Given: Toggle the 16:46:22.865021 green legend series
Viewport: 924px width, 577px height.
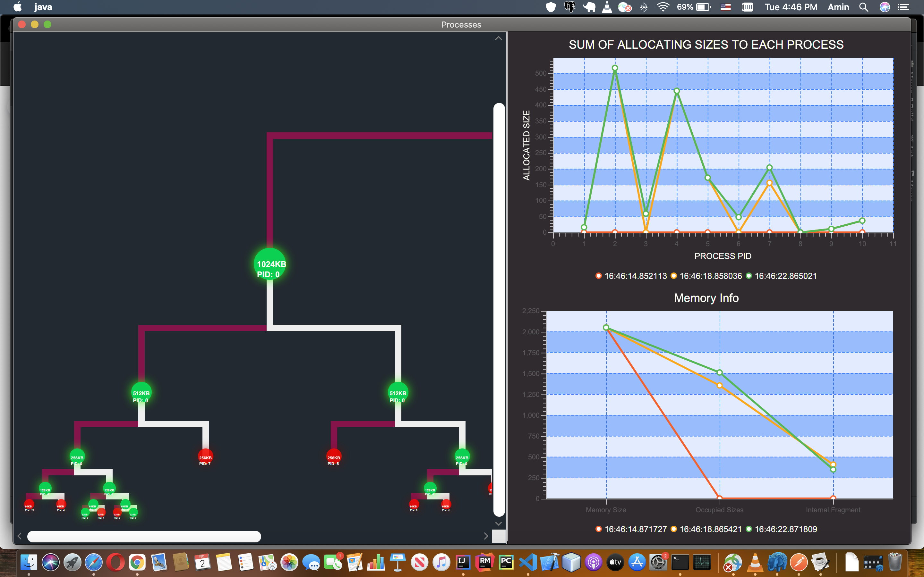Looking at the screenshot, I should coord(782,276).
